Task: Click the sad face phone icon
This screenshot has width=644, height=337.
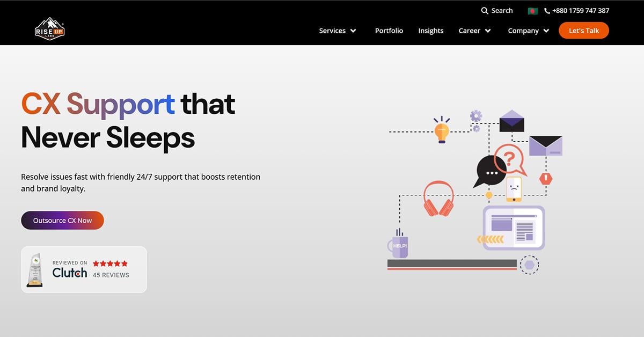Action: point(514,189)
